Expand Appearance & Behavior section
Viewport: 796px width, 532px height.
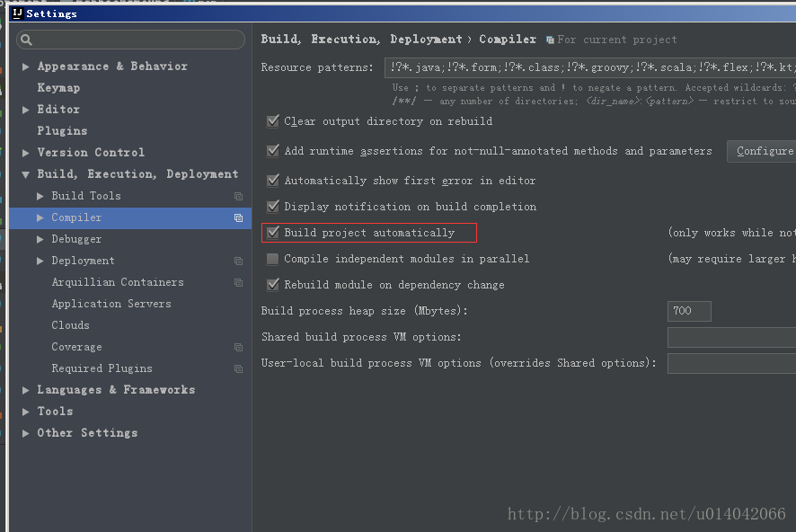coord(25,66)
